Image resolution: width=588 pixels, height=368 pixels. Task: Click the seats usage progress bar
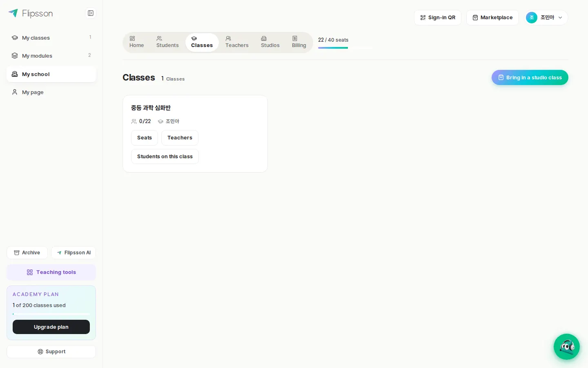(x=345, y=48)
